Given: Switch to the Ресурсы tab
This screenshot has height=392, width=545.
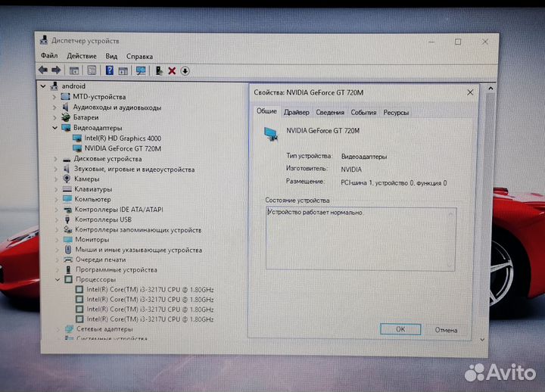Looking at the screenshot, I should (x=396, y=112).
